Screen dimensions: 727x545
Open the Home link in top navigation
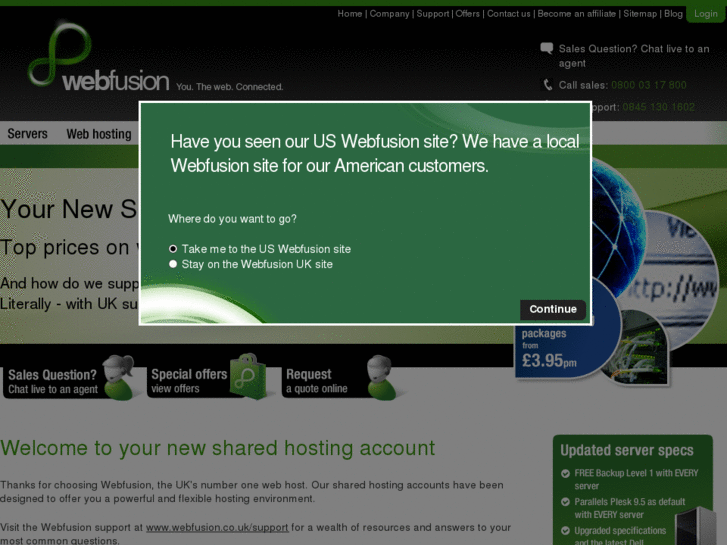click(350, 14)
